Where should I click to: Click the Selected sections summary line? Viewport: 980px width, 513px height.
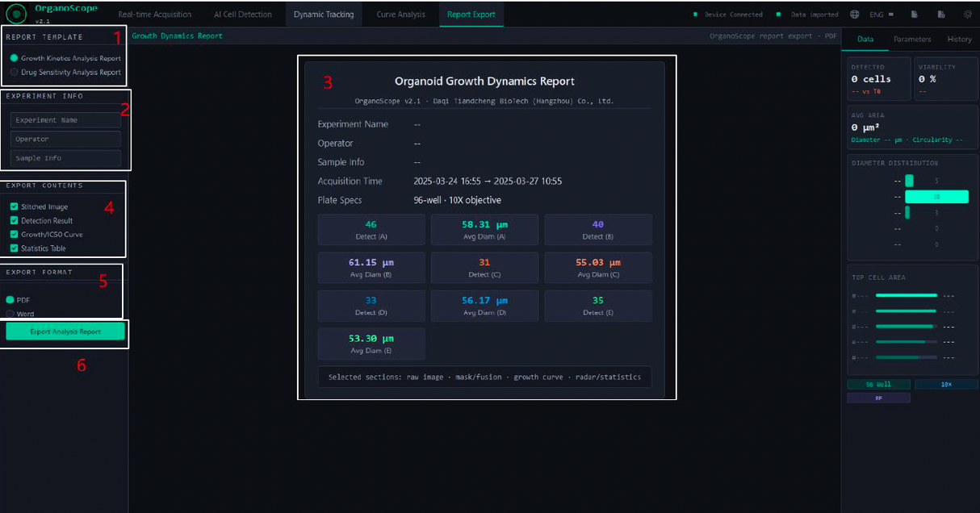[484, 377]
